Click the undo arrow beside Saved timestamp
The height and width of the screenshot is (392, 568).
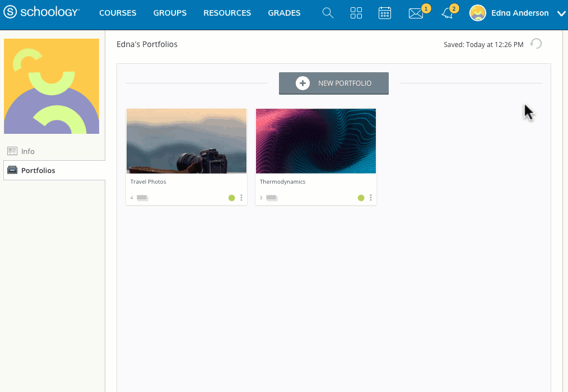point(536,44)
